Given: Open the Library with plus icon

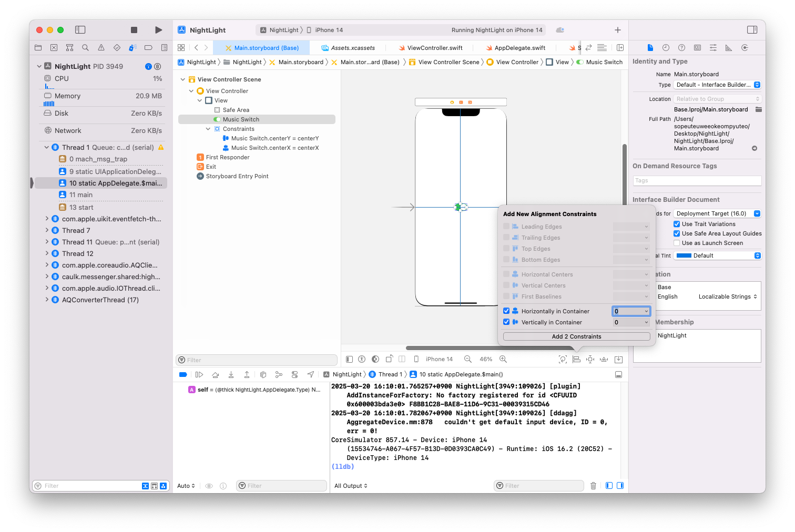Looking at the screenshot, I should [x=618, y=30].
